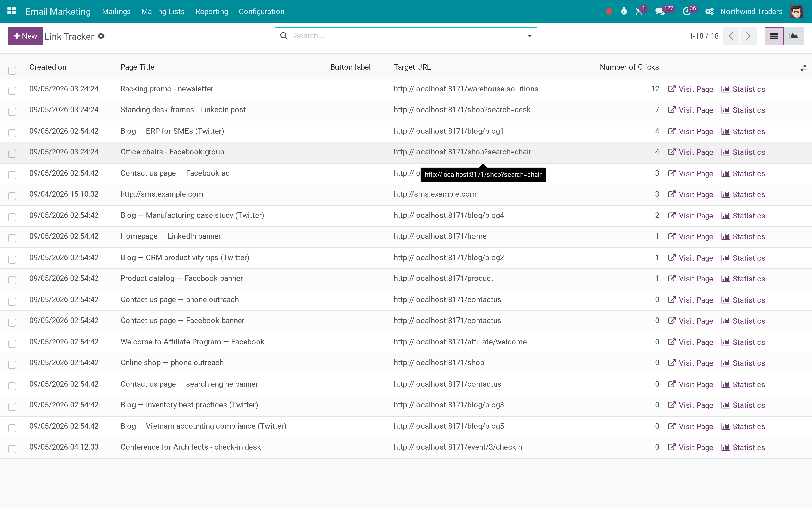Check the Standing desk frames row checkbox

point(12,112)
